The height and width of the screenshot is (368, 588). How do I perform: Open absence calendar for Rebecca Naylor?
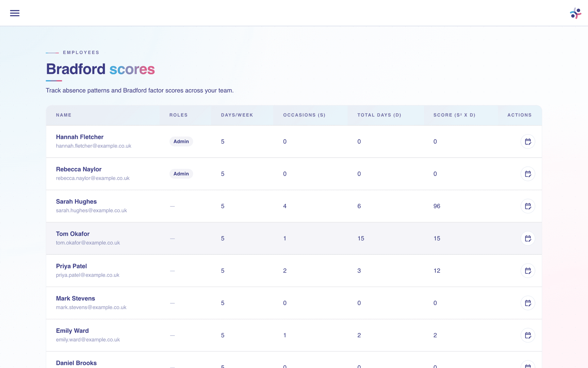point(528,174)
